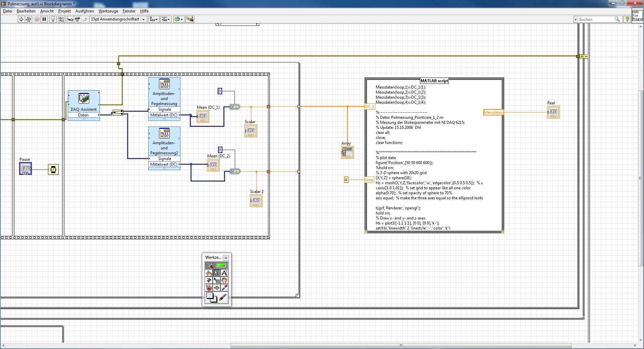Toggle retain wire values button
This screenshot has width=644, height=349.
61,19
